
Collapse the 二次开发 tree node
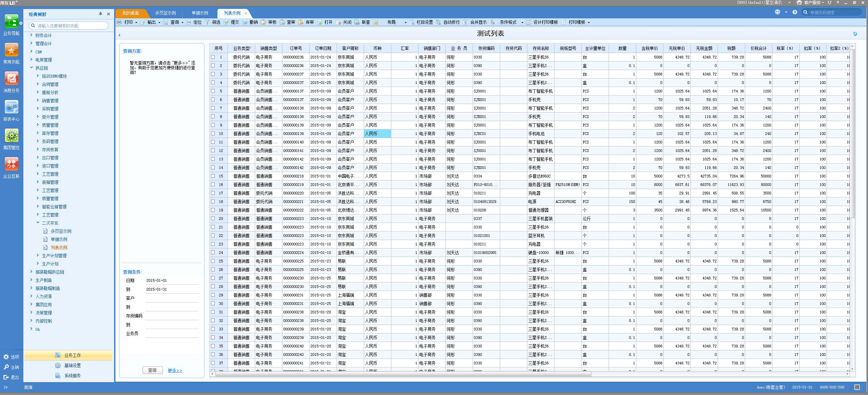pos(38,223)
